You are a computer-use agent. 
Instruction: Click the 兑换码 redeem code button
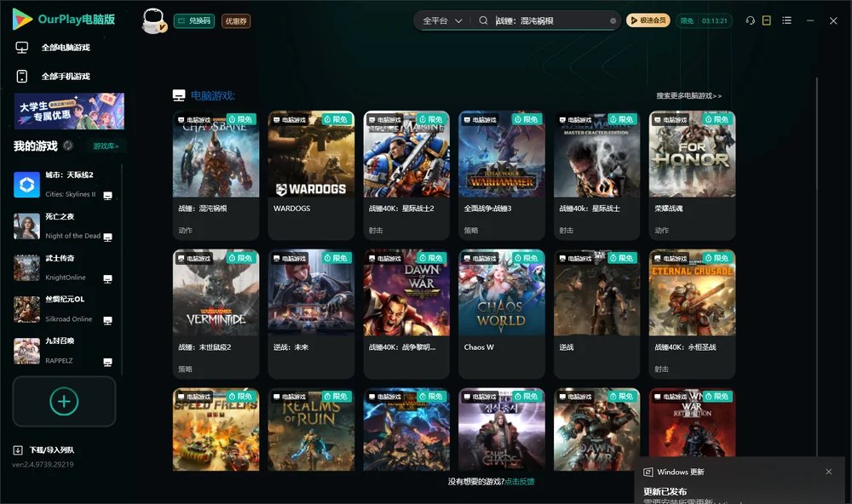[194, 21]
